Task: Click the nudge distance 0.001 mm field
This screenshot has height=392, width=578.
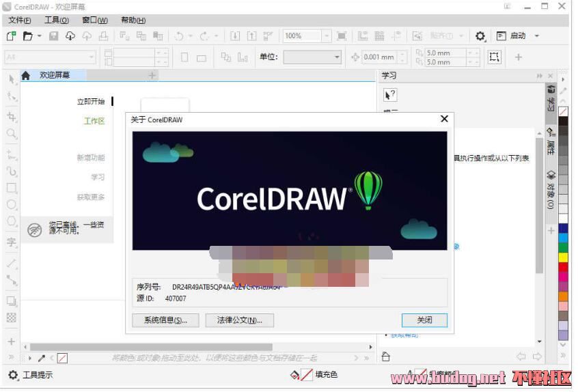Action: (379, 57)
